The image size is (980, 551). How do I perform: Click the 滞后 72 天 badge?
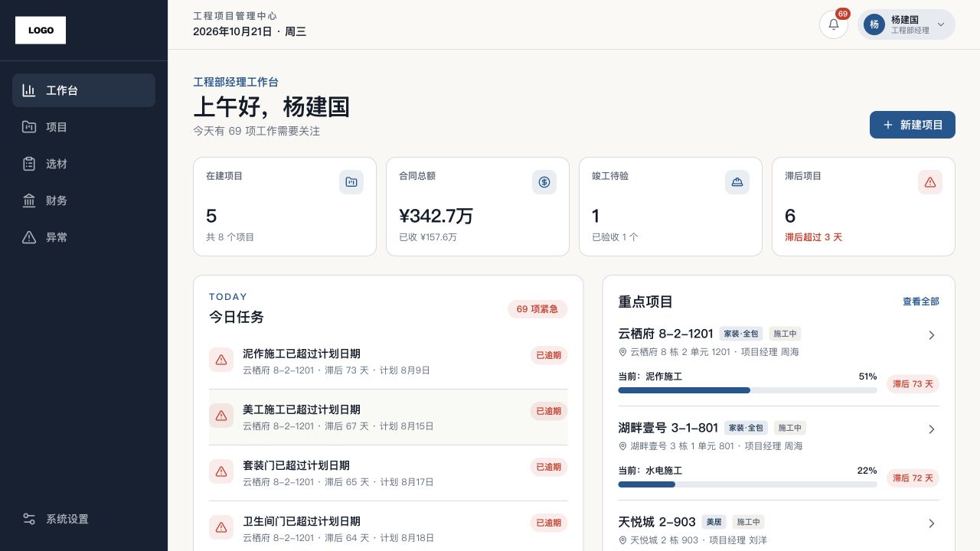[x=913, y=478]
